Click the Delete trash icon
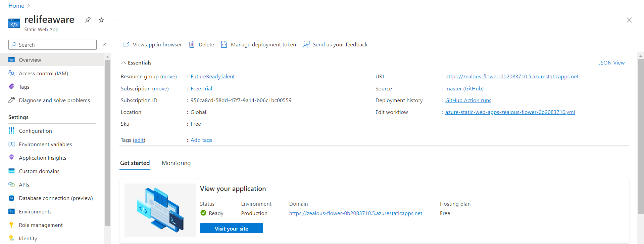 [x=192, y=44]
